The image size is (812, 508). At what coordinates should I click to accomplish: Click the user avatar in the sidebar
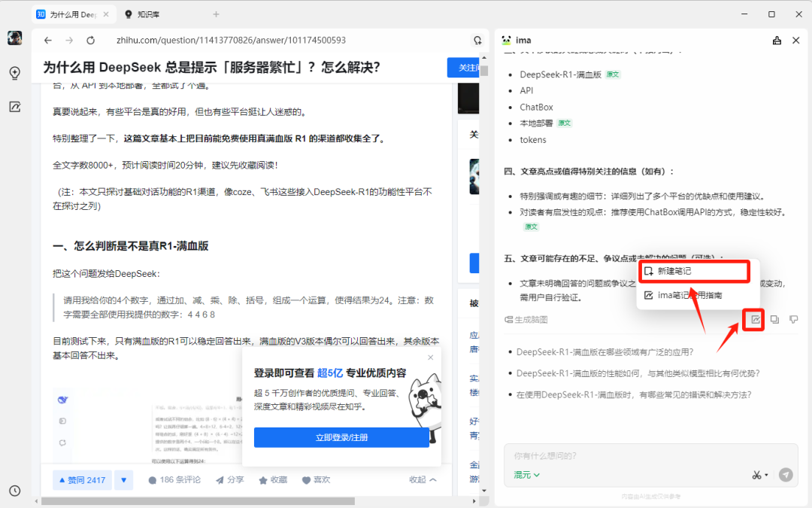coord(14,38)
